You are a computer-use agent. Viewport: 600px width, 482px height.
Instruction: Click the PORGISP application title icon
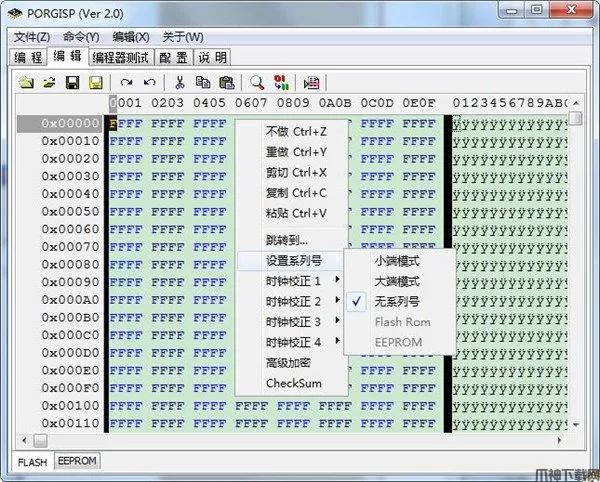(x=15, y=14)
